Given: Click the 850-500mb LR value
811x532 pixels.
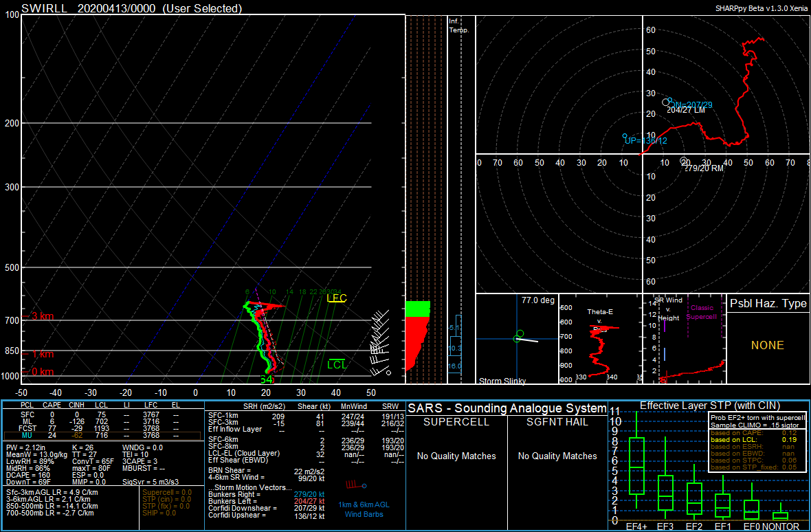Looking at the screenshot, I should [52, 506].
